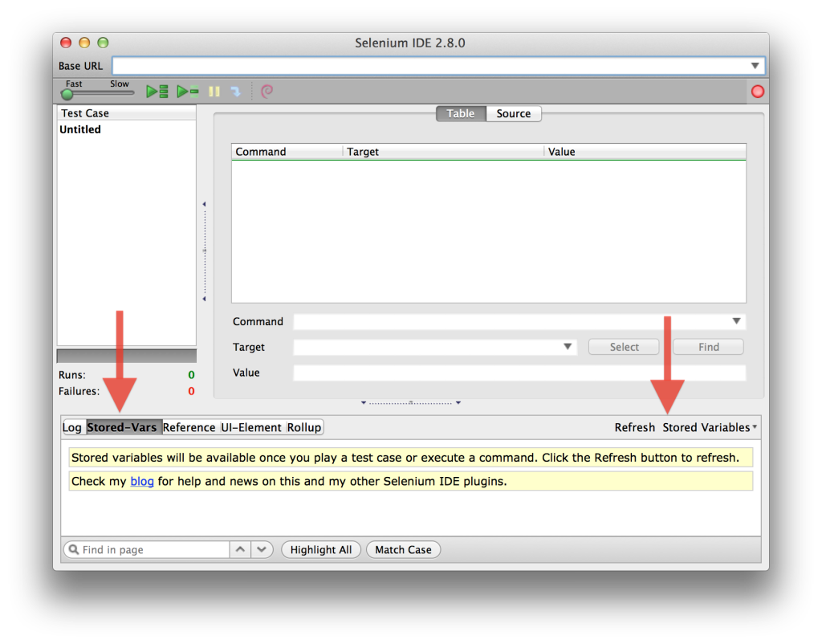Screen dimensions: 822x644
Task: Open the Command combo box dropdown arrow
Action: [737, 321]
